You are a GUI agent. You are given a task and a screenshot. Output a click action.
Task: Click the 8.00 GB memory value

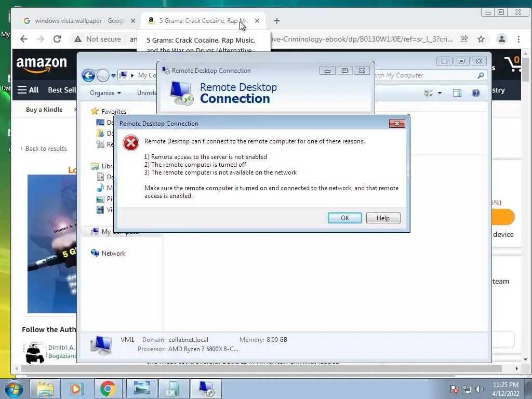click(x=277, y=340)
